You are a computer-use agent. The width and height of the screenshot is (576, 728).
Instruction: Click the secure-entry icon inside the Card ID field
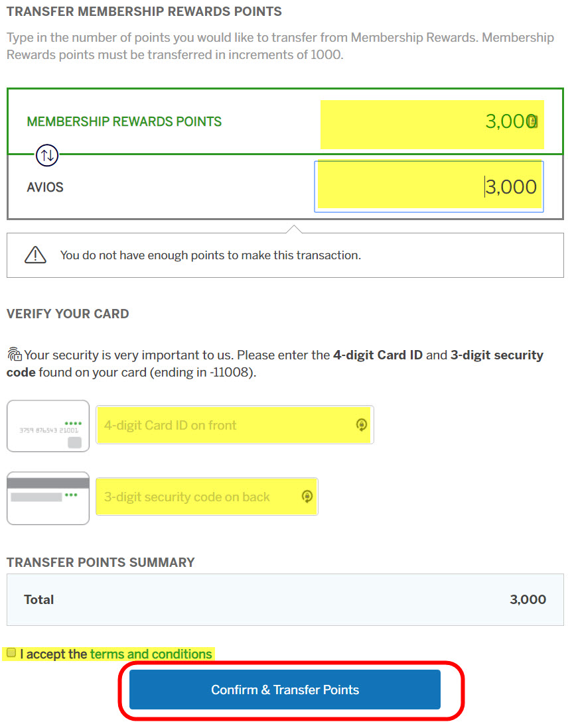[x=362, y=425]
